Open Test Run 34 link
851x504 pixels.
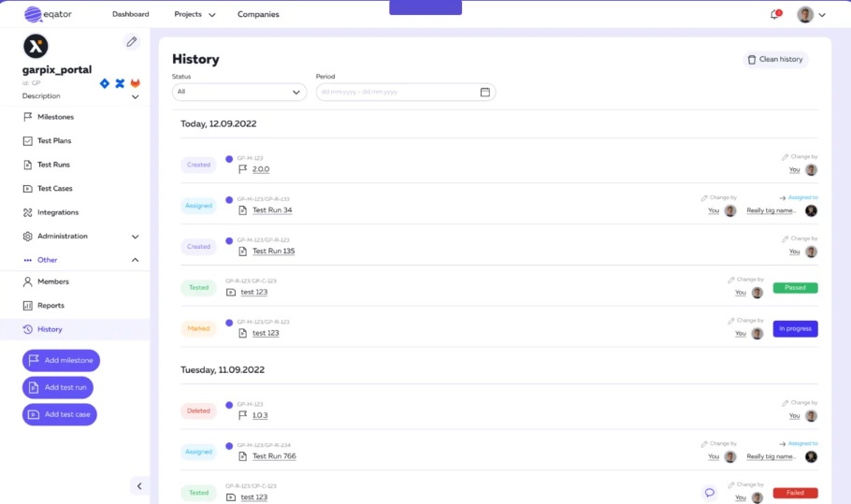[272, 210]
